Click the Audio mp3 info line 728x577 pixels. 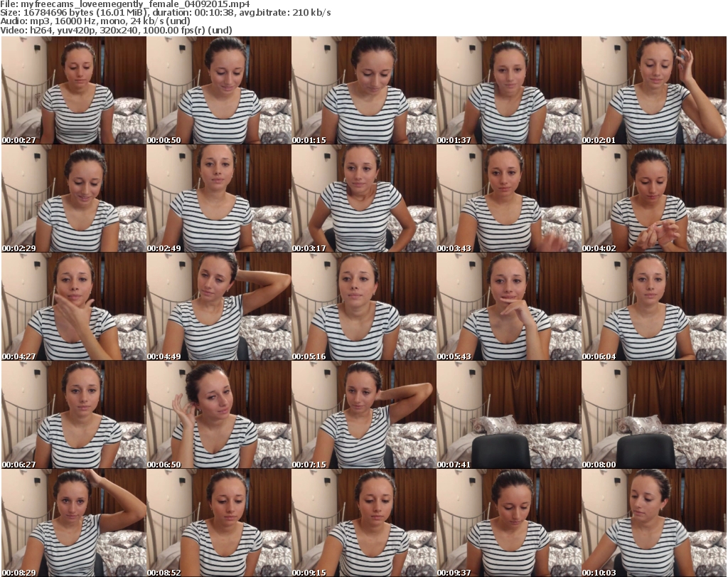click(95, 21)
